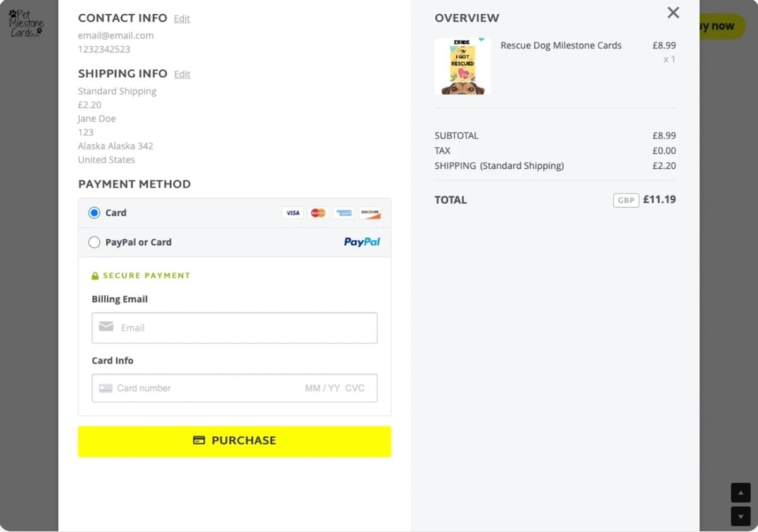This screenshot has height=532, width=758.
Task: Click the green secure payment lock icon
Action: point(95,276)
